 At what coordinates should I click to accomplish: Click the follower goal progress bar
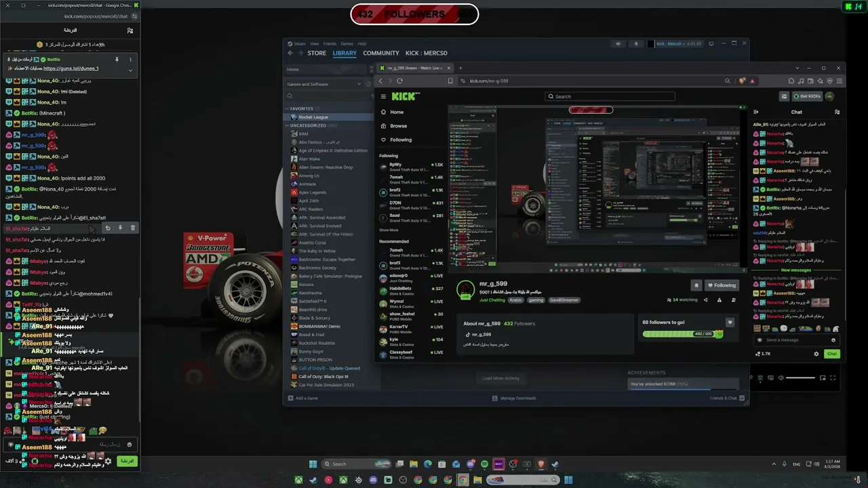click(682, 333)
